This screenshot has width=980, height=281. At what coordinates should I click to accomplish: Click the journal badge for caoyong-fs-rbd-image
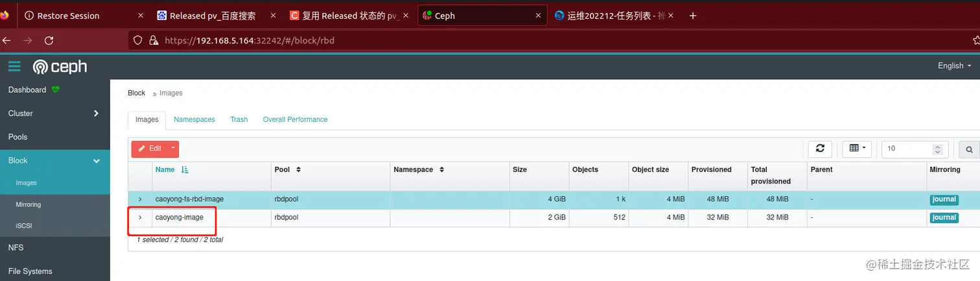pos(944,200)
